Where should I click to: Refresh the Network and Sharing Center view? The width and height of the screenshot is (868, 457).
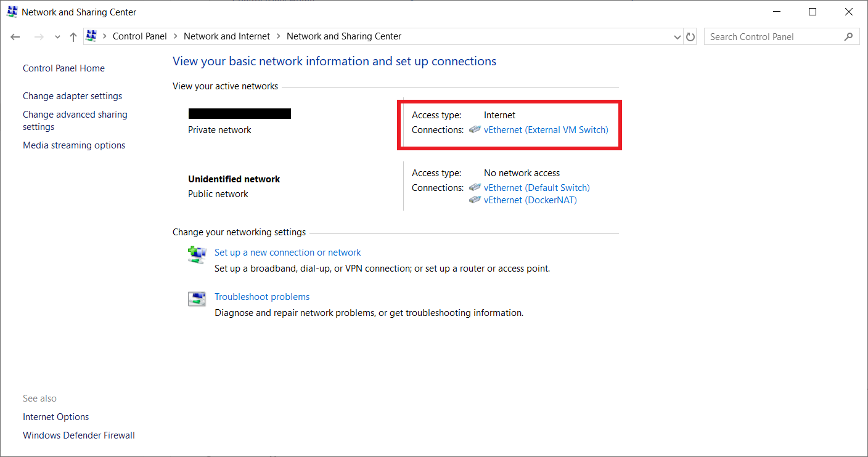[690, 37]
